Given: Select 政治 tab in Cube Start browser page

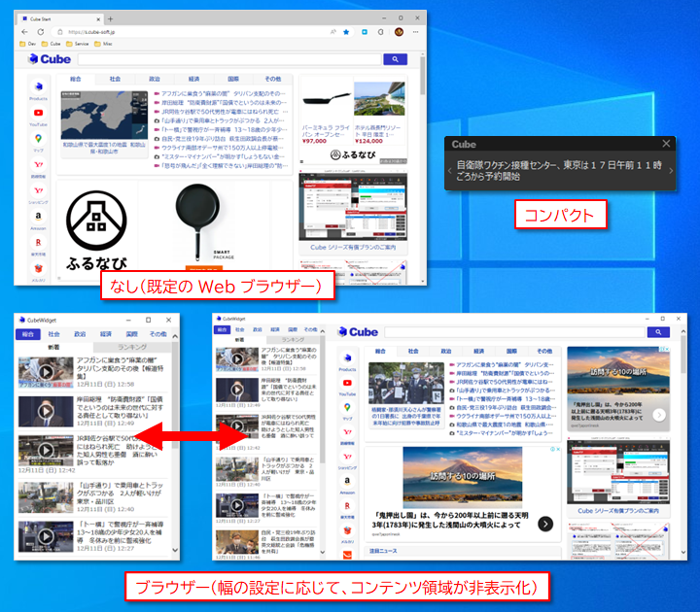Looking at the screenshot, I should (155, 79).
